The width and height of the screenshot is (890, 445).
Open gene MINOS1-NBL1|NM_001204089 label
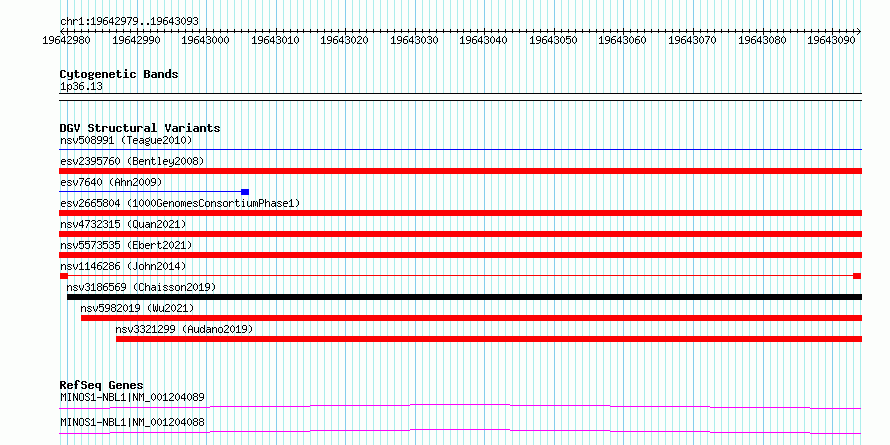pyautogui.click(x=132, y=397)
